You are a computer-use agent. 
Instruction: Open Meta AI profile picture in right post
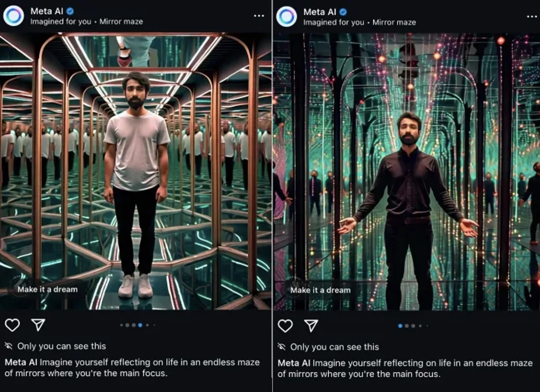(x=286, y=17)
